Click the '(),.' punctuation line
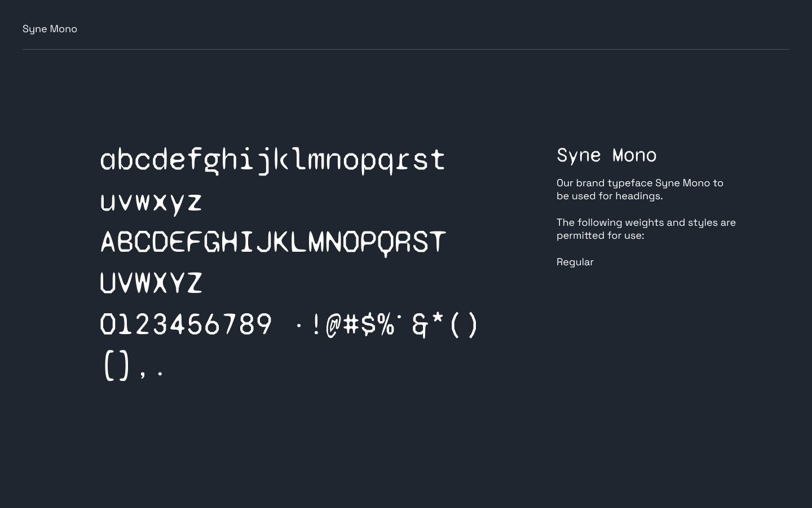 pyautogui.click(x=134, y=365)
